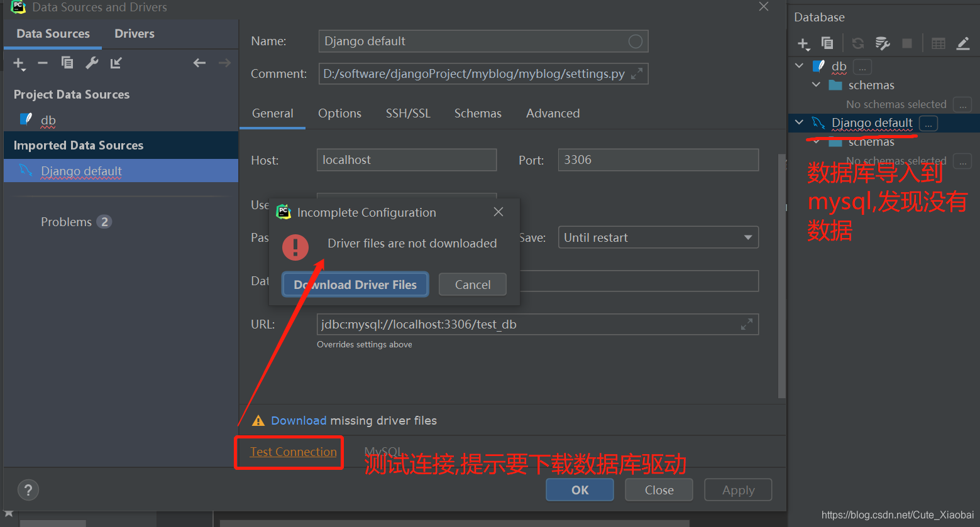Screen dimensions: 980x527
Task: Click the help question mark button
Action: tap(28, 490)
